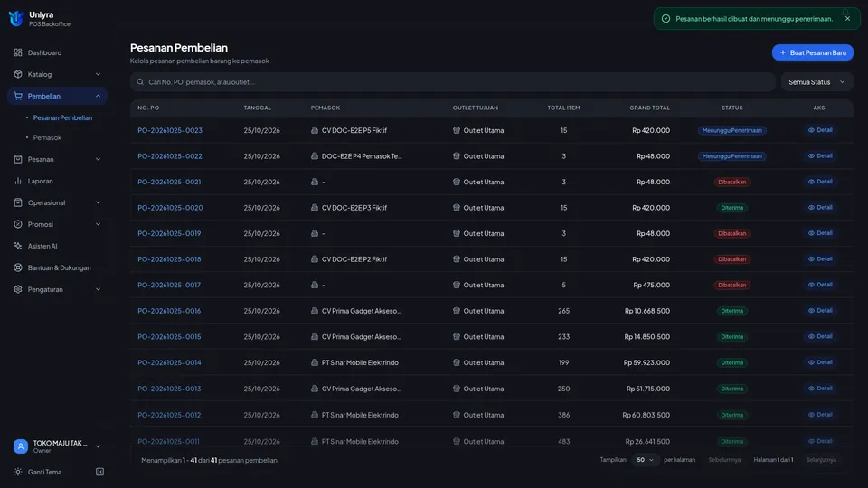Click the Operasional clipboard icon

click(18, 202)
